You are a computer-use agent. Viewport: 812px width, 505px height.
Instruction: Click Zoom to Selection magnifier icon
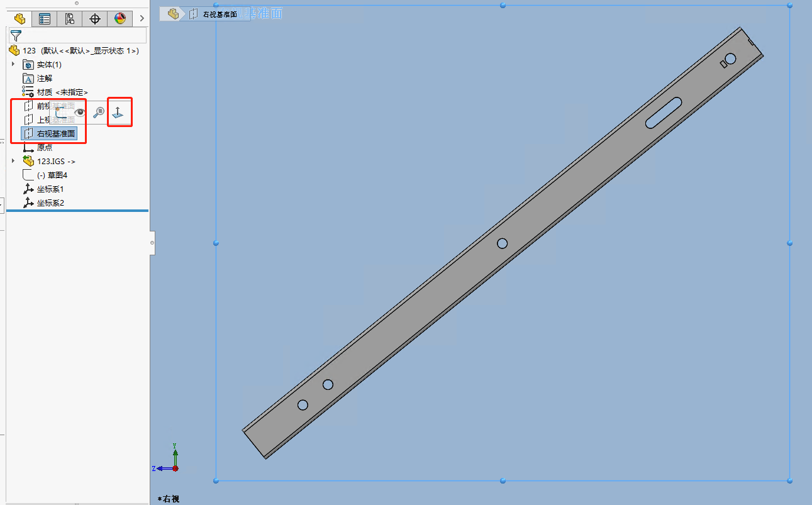coord(99,113)
